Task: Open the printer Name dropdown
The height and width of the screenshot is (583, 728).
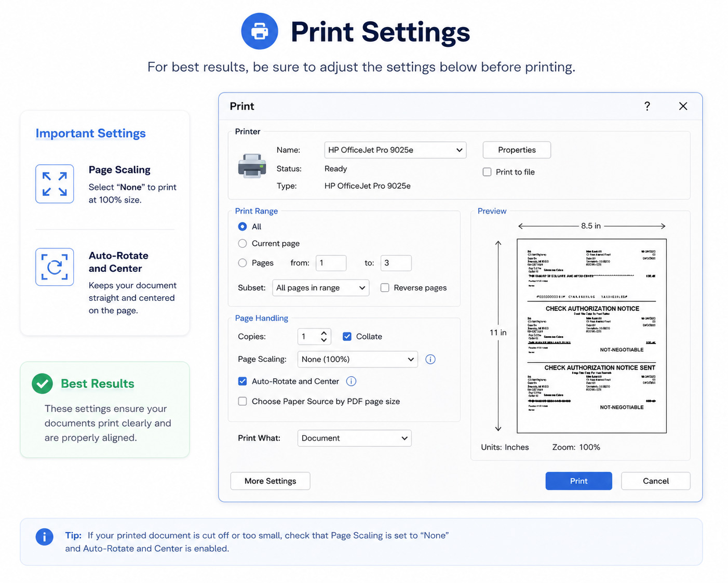Action: click(395, 150)
